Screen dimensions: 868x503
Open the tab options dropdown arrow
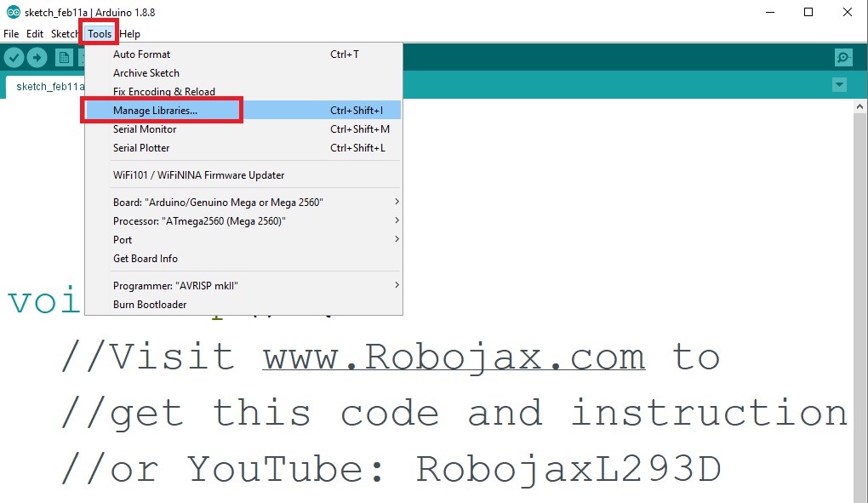839,84
